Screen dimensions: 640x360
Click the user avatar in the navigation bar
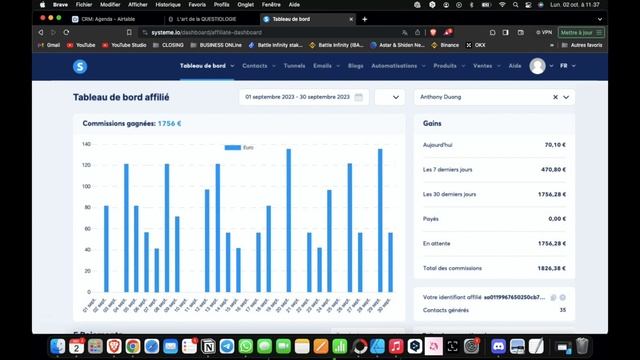pos(537,66)
